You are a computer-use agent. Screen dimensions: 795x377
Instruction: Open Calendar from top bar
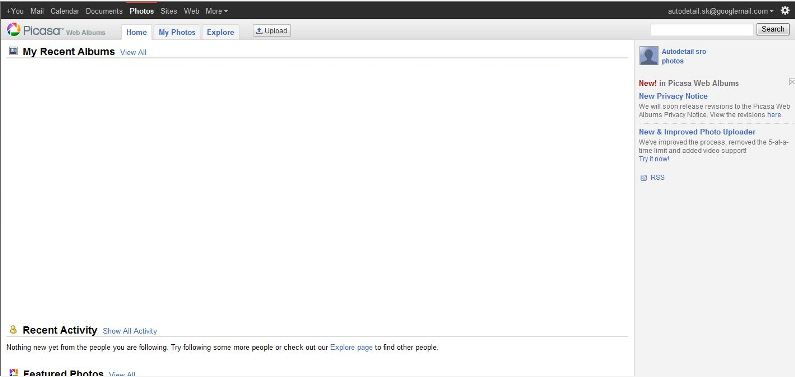point(64,11)
